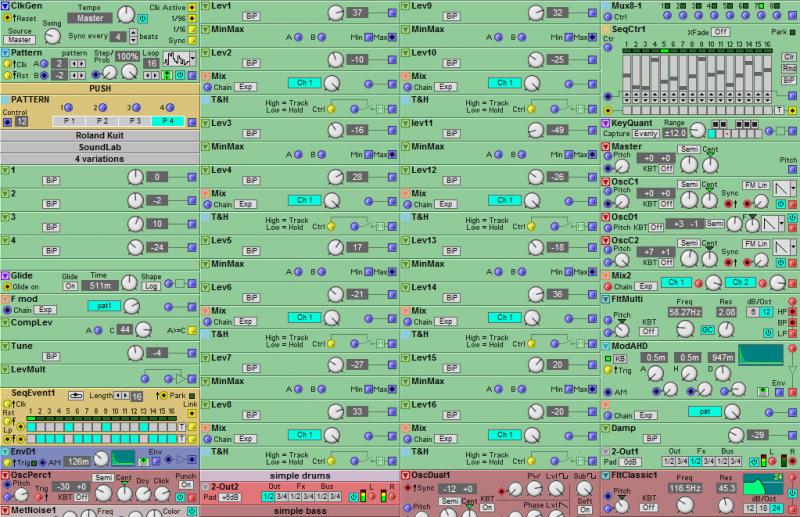Click the FltMulti HP output jack
800x517 pixels.
click(x=792, y=311)
